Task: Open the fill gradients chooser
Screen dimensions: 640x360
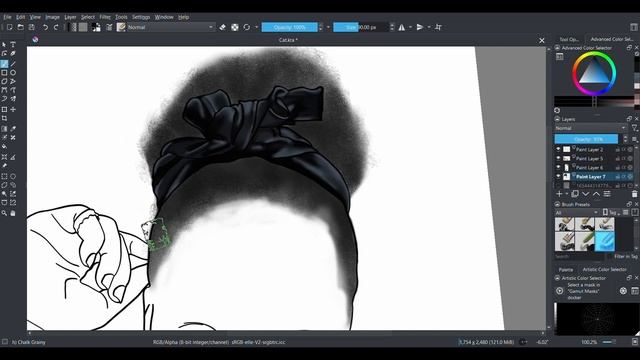Action: coord(73,27)
